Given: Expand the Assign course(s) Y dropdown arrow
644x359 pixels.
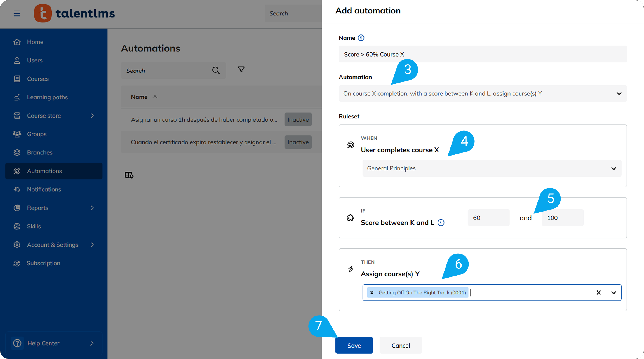Looking at the screenshot, I should pos(614,293).
